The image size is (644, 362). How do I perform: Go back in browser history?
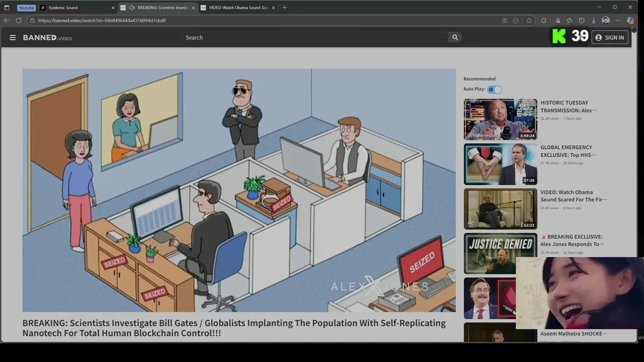click(x=7, y=21)
